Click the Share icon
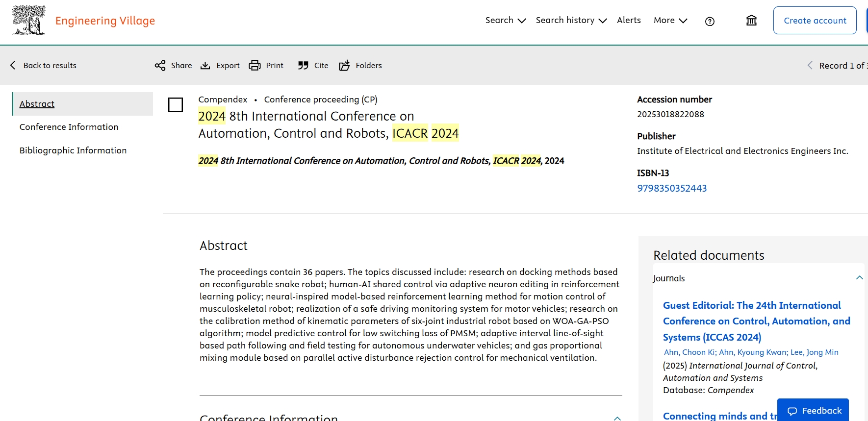This screenshot has height=421, width=868. pyautogui.click(x=160, y=66)
